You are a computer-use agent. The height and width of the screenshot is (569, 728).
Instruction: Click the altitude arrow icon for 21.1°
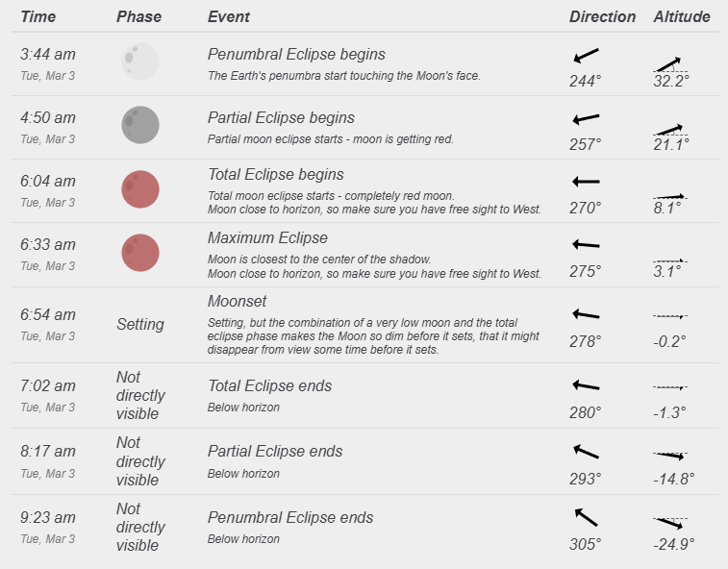pos(668,129)
